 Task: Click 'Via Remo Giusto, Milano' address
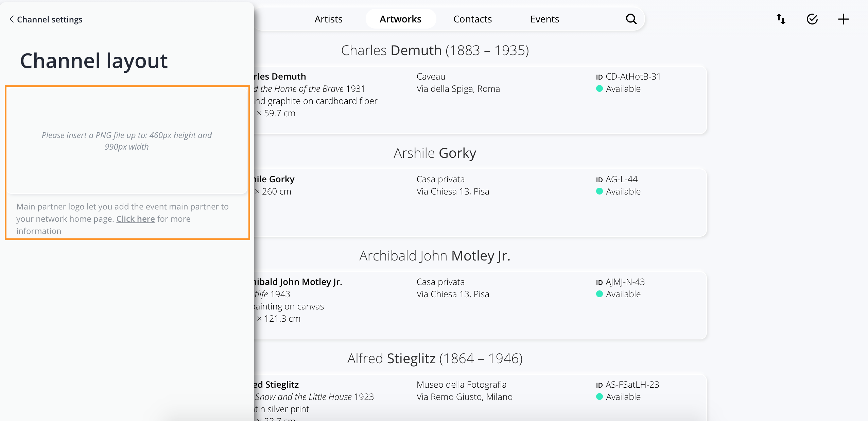464,397
